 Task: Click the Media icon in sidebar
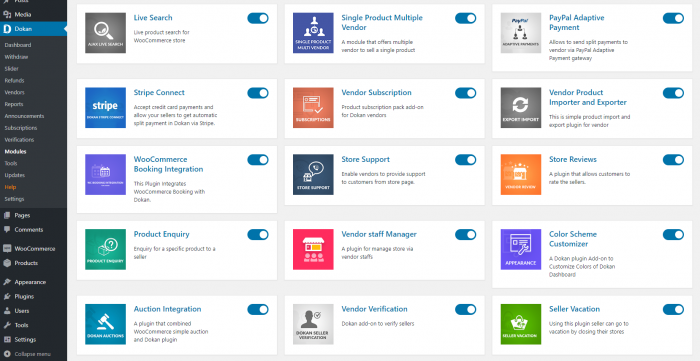7,14
